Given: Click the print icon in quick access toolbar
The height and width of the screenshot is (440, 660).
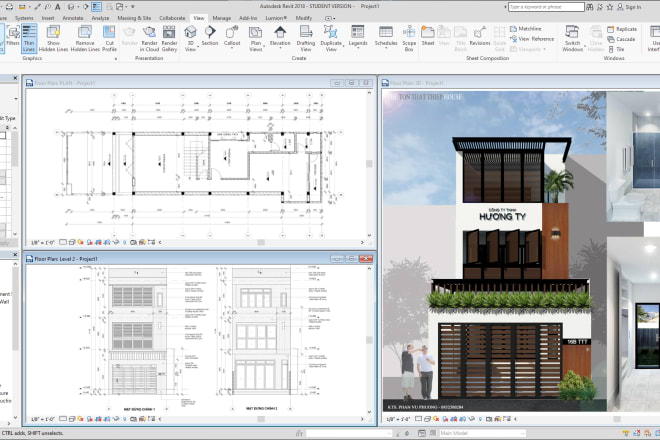Looking at the screenshot, I should 9,7.
